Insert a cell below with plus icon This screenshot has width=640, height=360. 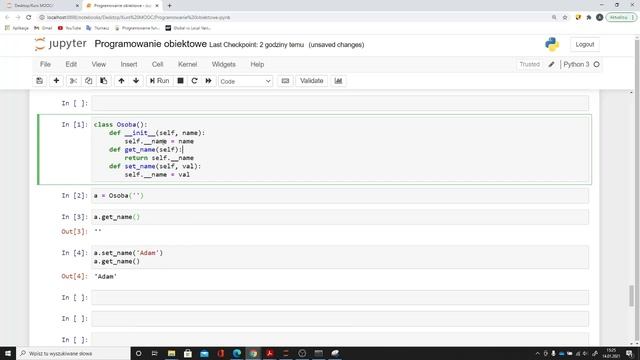point(56,81)
